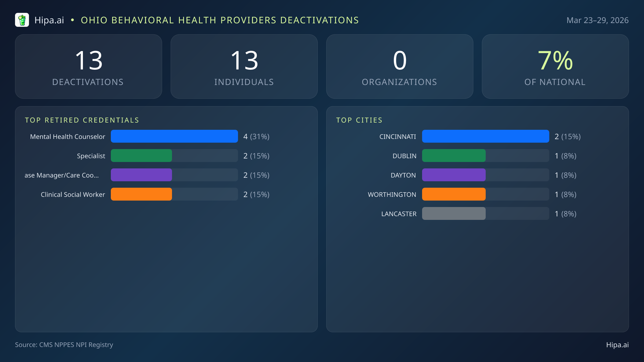Open the 13 Deactivations stat card
644x362 pixels.
click(x=89, y=67)
